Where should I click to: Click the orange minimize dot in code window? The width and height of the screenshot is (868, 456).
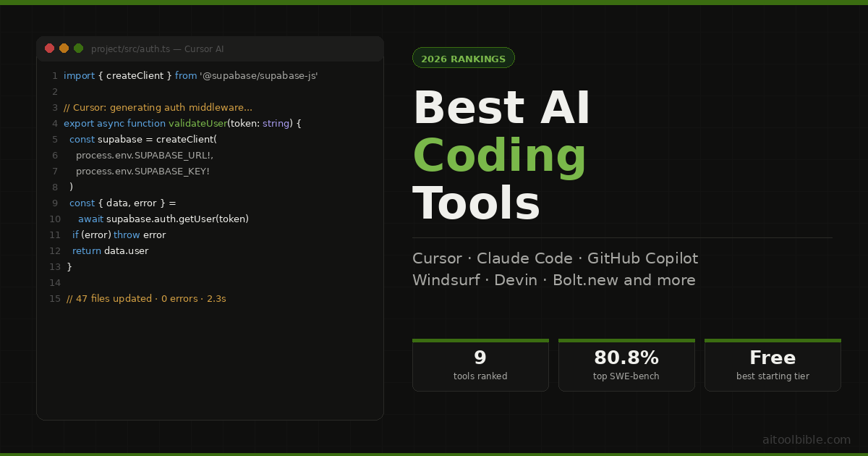[64, 48]
